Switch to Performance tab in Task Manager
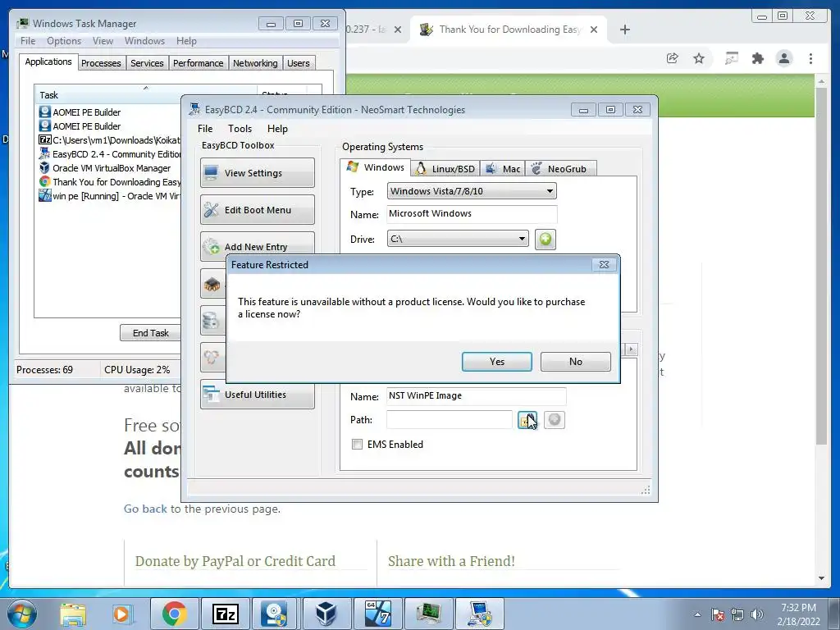 pos(199,63)
